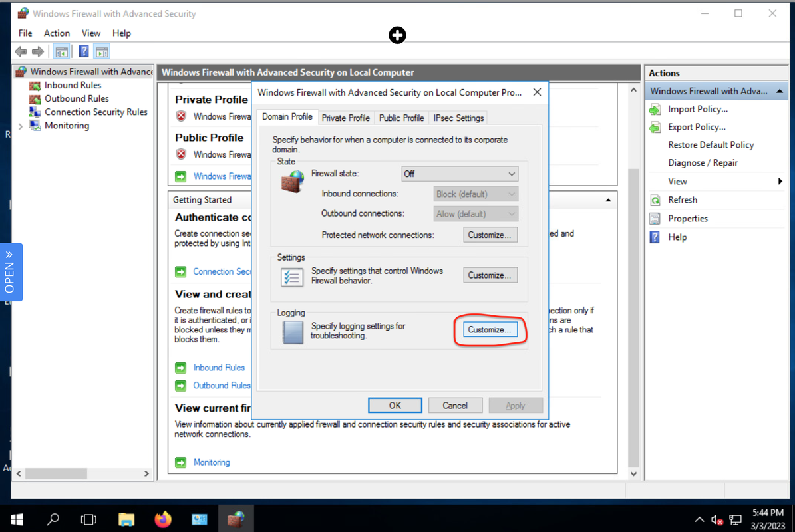Click the Inbound Rules tree icon
The image size is (795, 532).
pos(35,85)
